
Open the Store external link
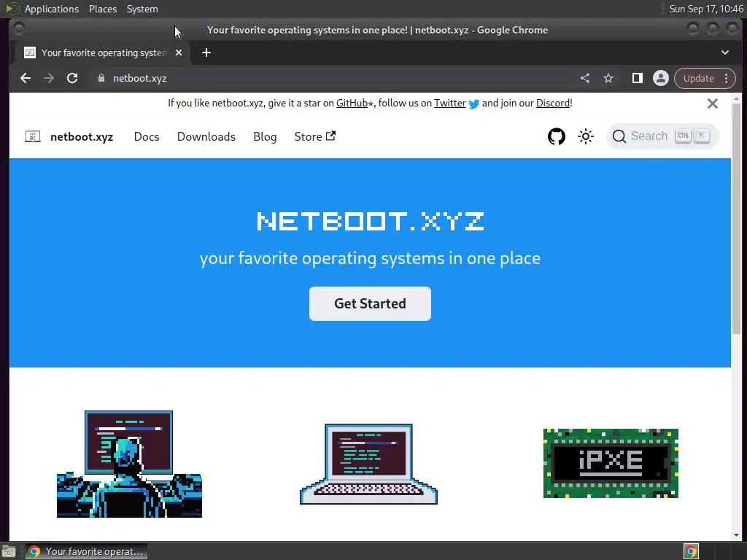(315, 136)
